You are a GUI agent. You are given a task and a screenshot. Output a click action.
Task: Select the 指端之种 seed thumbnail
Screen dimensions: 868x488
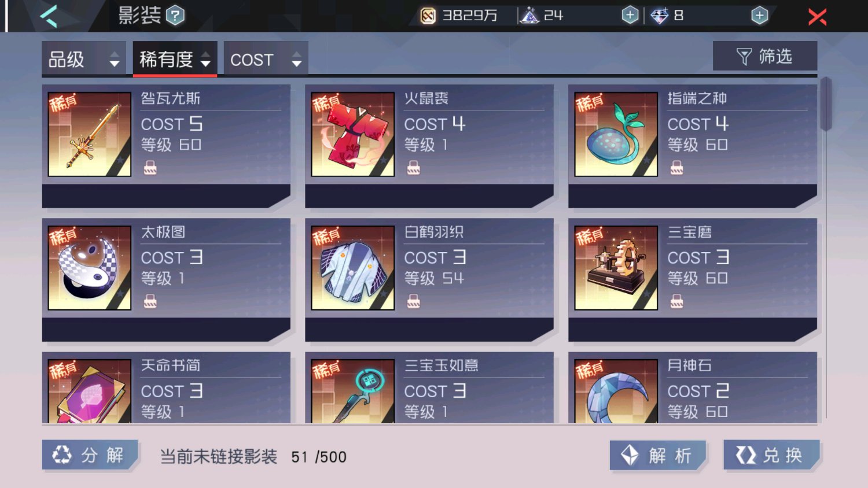click(616, 134)
